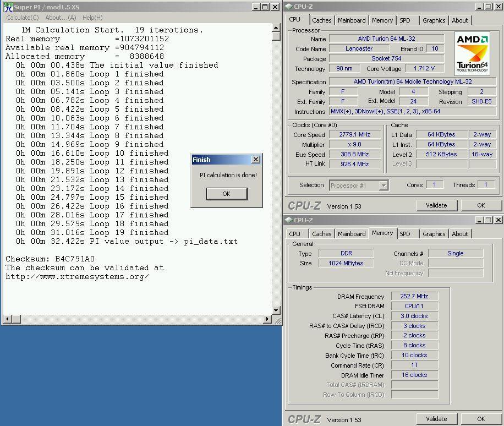Click Validate in bottom CPU-Z window
This screenshot has height=426, width=504.
coord(436,419)
